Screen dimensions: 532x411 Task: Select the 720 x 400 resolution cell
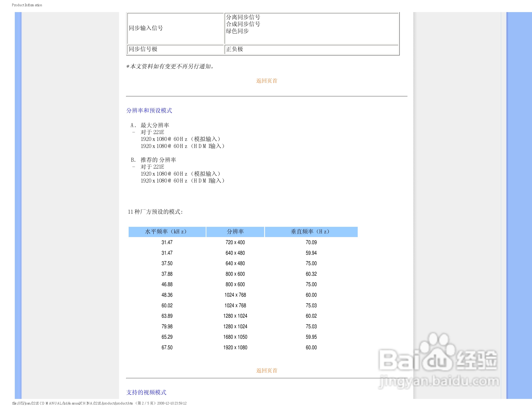[235, 242]
